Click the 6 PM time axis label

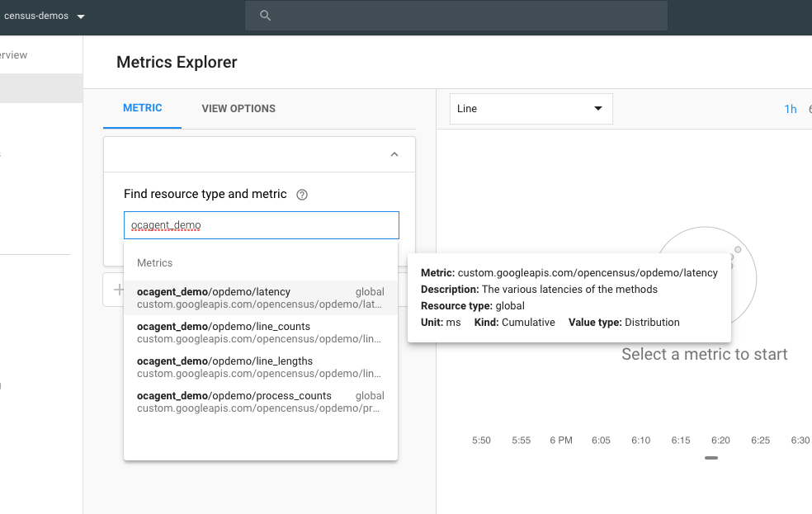click(561, 441)
